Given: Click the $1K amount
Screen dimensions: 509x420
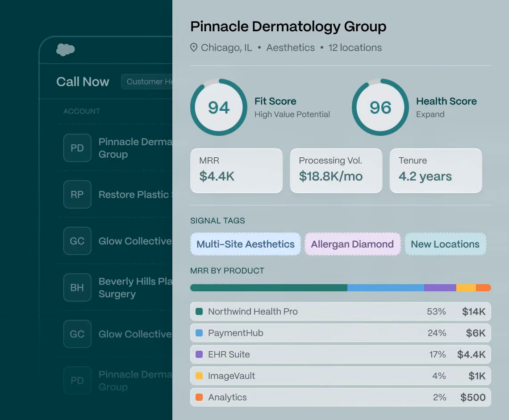Looking at the screenshot, I should click(477, 376).
